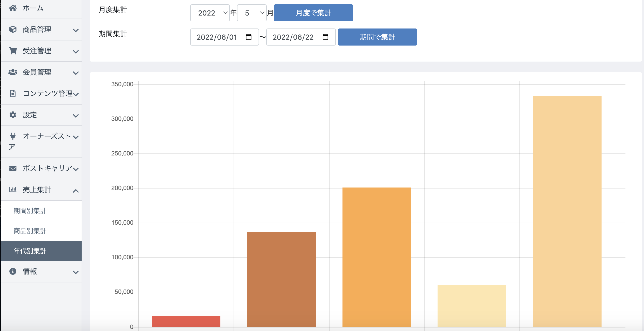Click the order management cart icon
The width and height of the screenshot is (644, 331).
(x=13, y=51)
